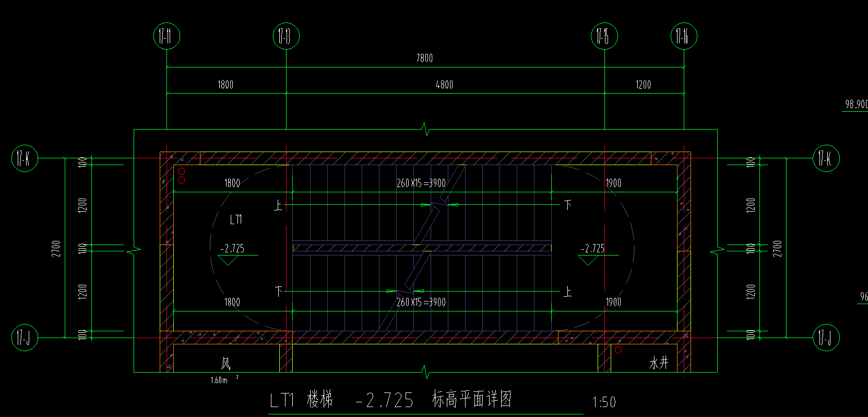Select the left vertical 2700 dimension
Screen dimensions: 868x417
56,248
